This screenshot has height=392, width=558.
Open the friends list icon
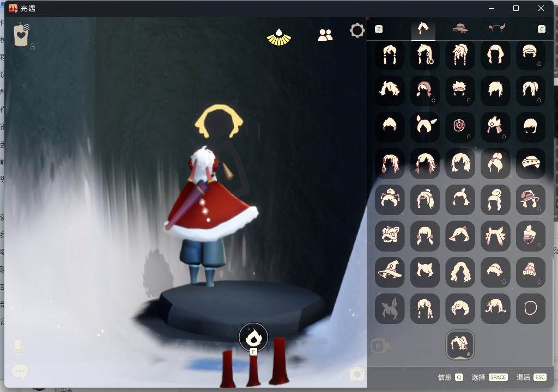325,35
